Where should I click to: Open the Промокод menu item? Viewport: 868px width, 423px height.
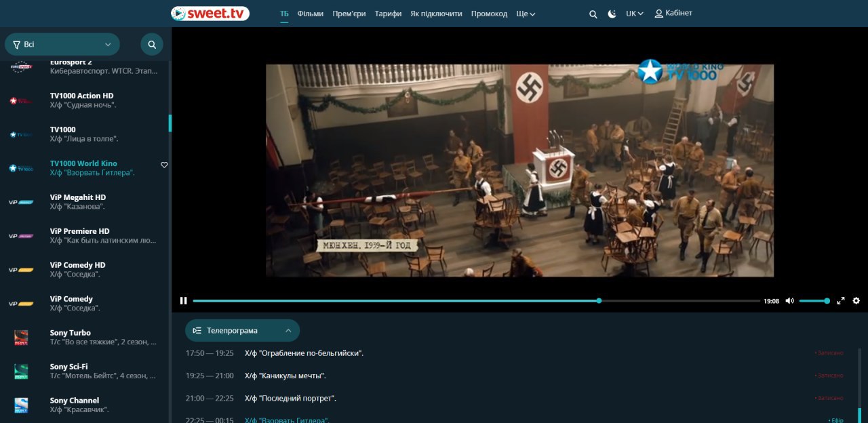[x=489, y=14]
